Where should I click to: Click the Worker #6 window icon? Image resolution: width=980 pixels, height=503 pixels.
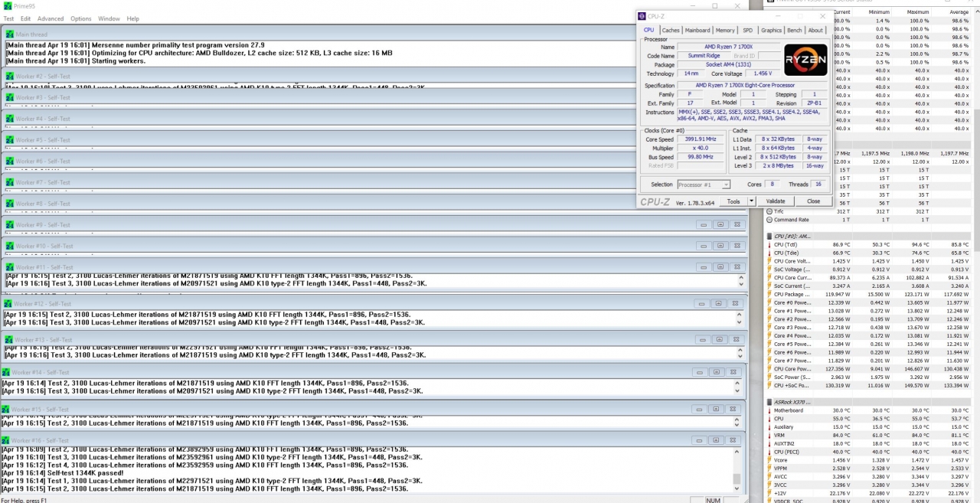(9, 162)
